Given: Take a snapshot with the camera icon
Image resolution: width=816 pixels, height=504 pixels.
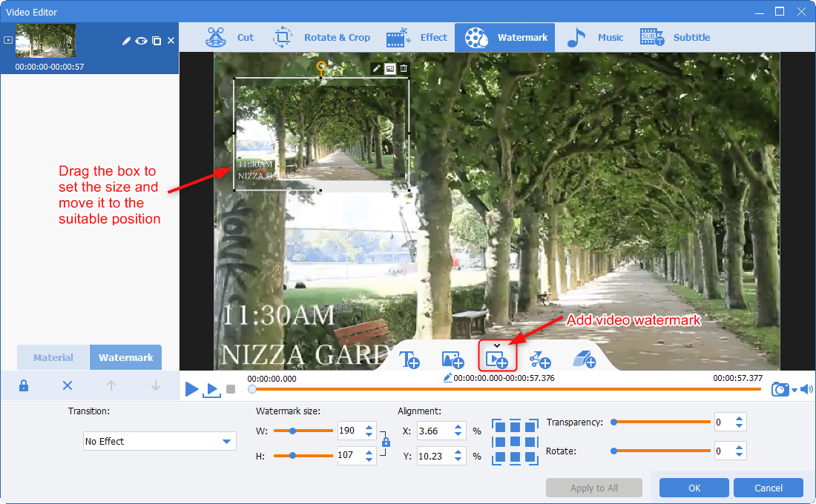Looking at the screenshot, I should [x=780, y=389].
